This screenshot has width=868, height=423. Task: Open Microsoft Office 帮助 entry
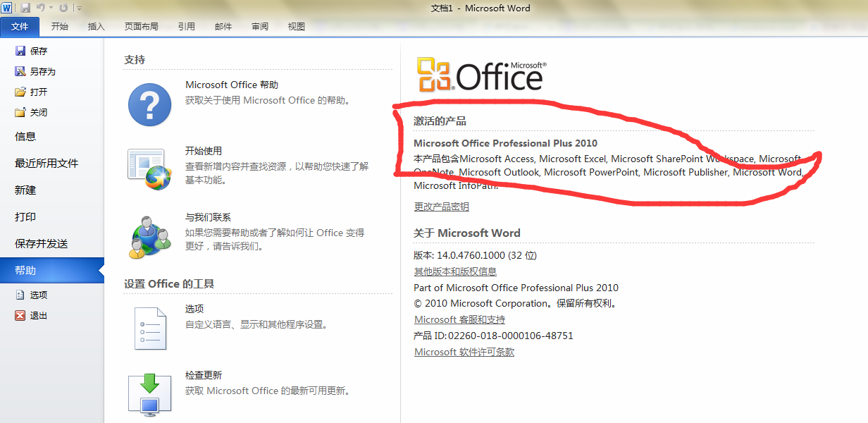[232, 85]
